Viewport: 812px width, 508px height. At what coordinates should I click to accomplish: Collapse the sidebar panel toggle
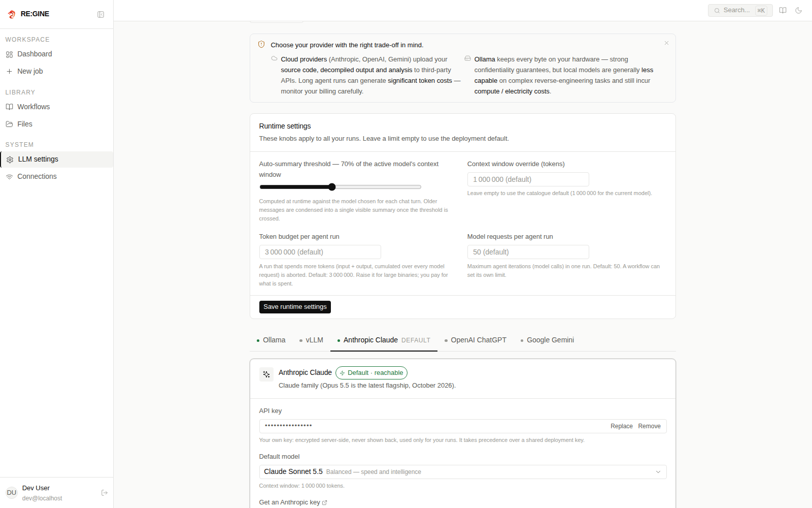point(100,14)
